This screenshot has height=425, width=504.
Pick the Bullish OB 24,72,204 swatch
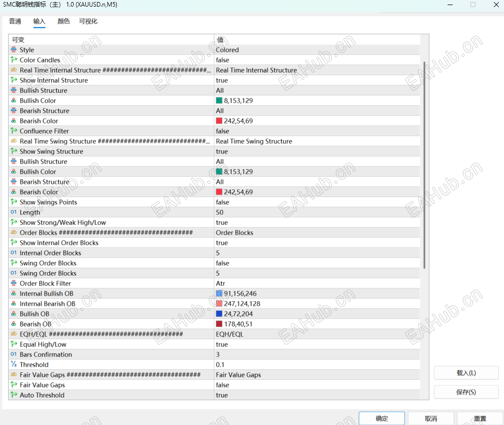point(219,313)
